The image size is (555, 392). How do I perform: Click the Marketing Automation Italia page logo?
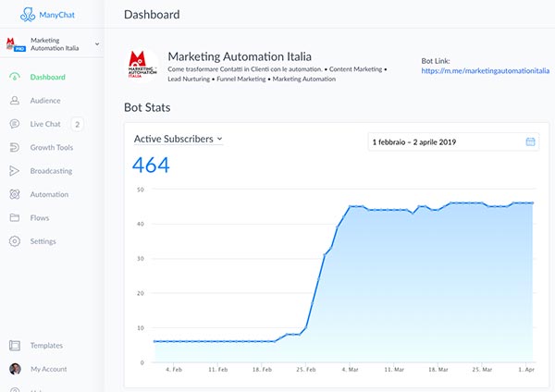coord(142,65)
